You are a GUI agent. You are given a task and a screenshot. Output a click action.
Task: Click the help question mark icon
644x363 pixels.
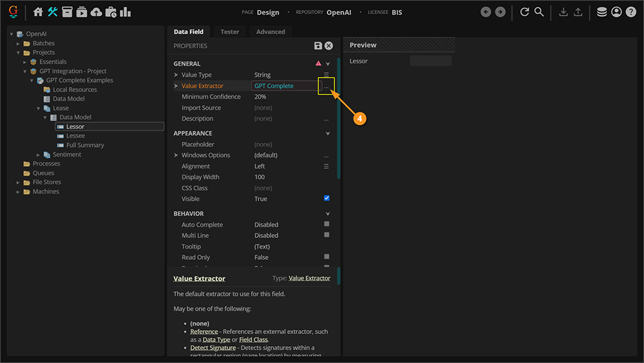coord(630,12)
